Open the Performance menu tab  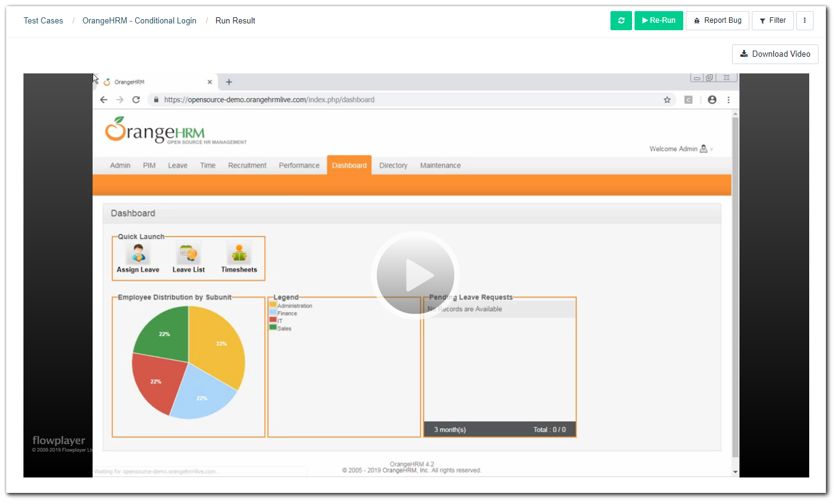[299, 165]
